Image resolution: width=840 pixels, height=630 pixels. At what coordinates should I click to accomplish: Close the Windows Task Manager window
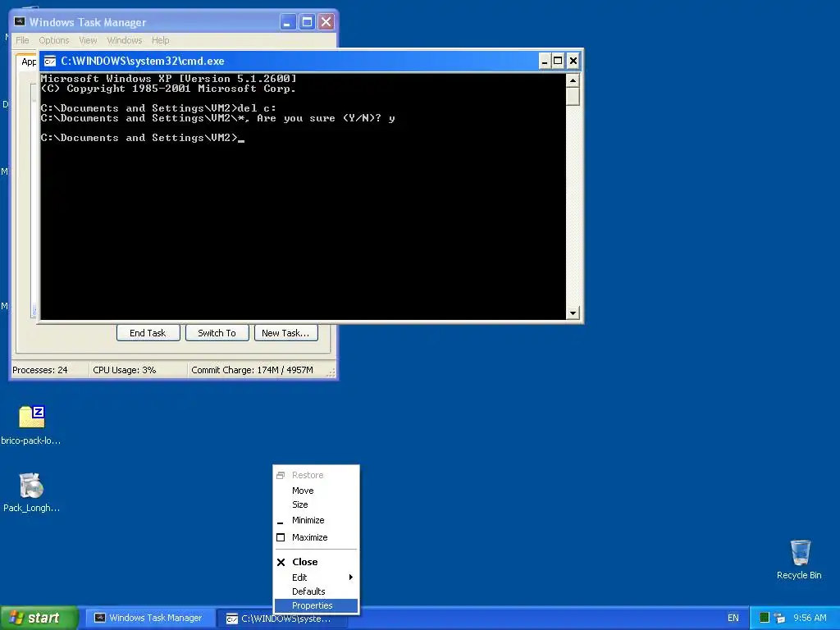click(326, 22)
